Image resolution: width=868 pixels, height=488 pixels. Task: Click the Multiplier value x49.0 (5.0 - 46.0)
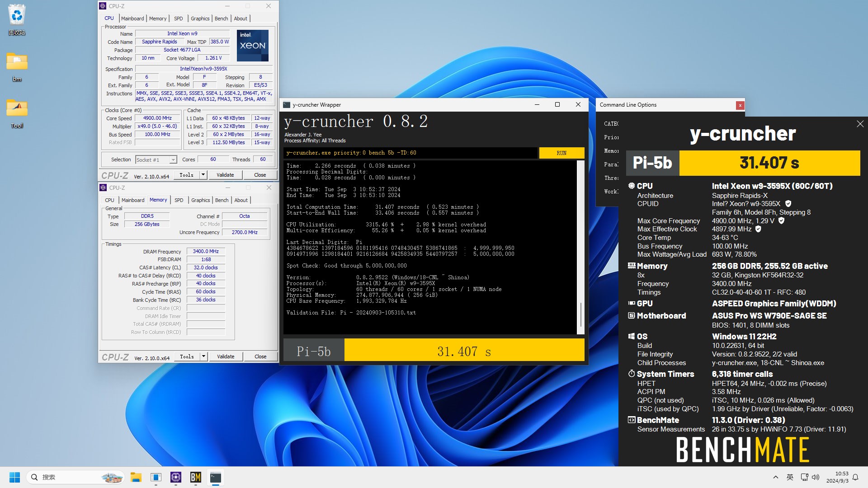[x=157, y=127]
